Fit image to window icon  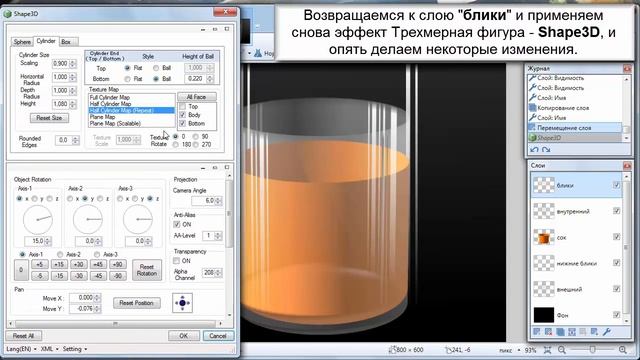click(x=548, y=350)
